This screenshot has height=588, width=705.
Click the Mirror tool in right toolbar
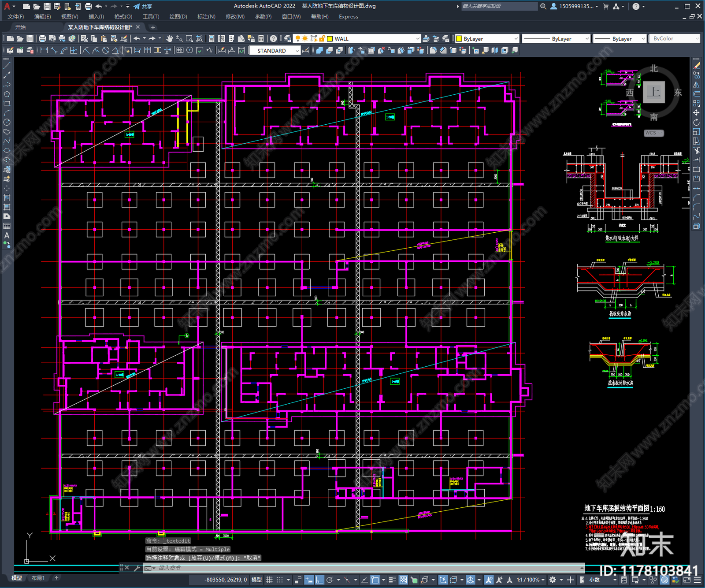(696, 84)
